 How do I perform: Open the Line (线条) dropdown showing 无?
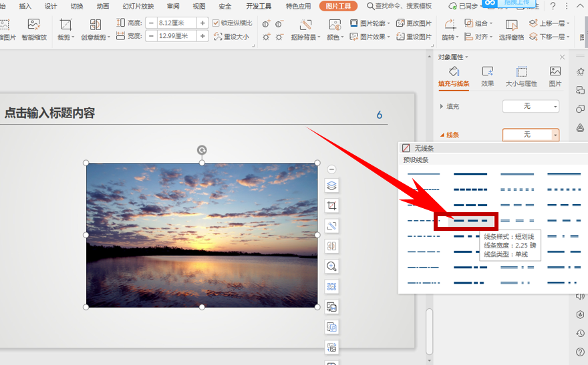[531, 135]
